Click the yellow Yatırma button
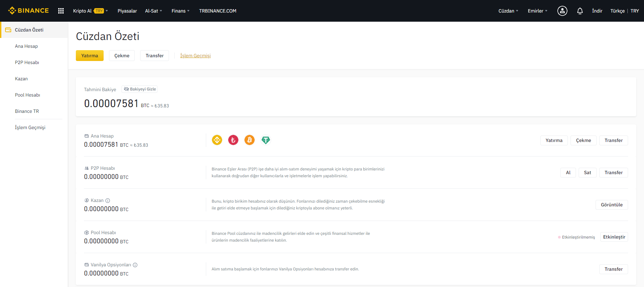This screenshot has width=644, height=287. point(90,56)
